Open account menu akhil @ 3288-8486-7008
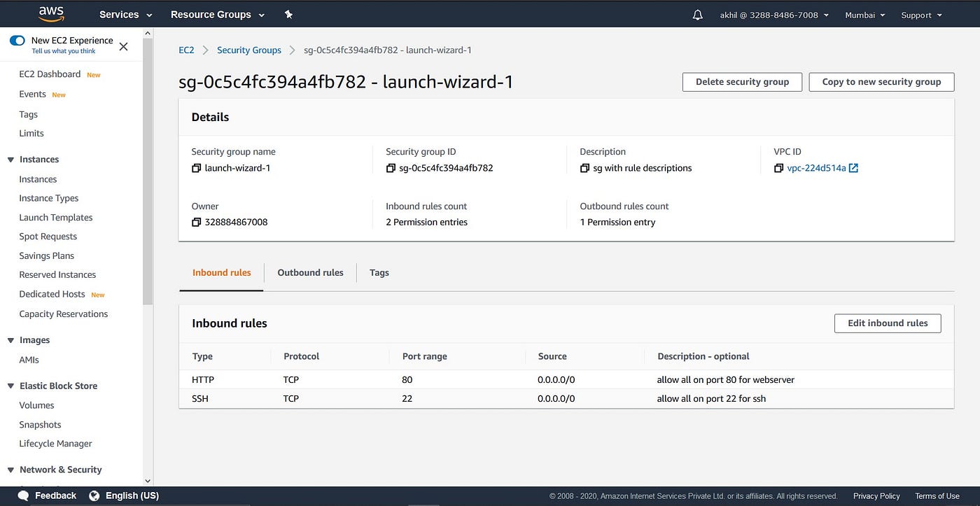980x506 pixels. 774,15
